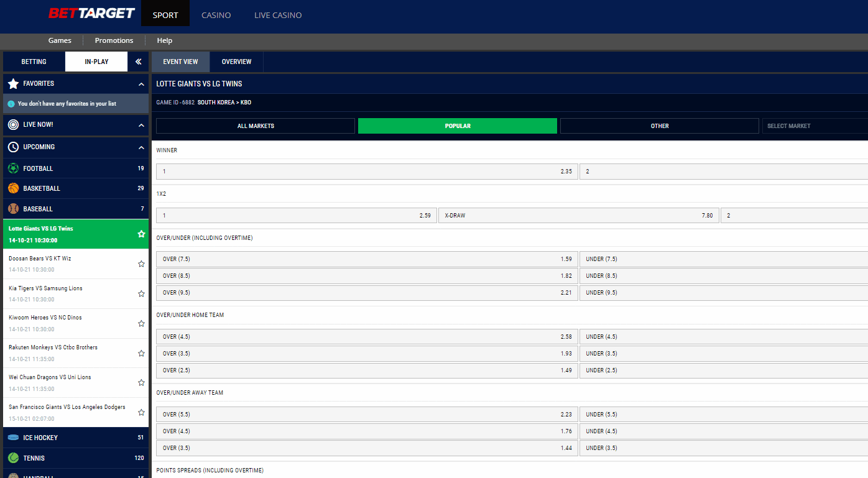Collapse the Favorites section
Image resolution: width=868 pixels, height=478 pixels.
coord(141,84)
